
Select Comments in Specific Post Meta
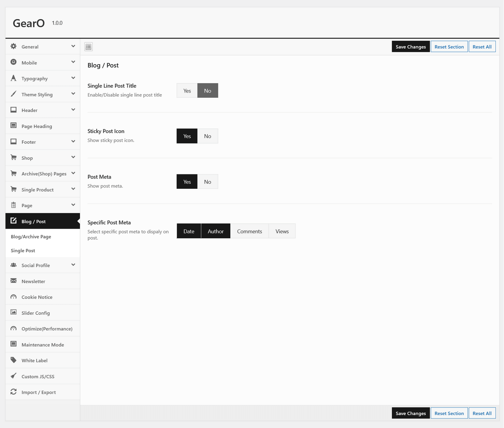(x=249, y=231)
